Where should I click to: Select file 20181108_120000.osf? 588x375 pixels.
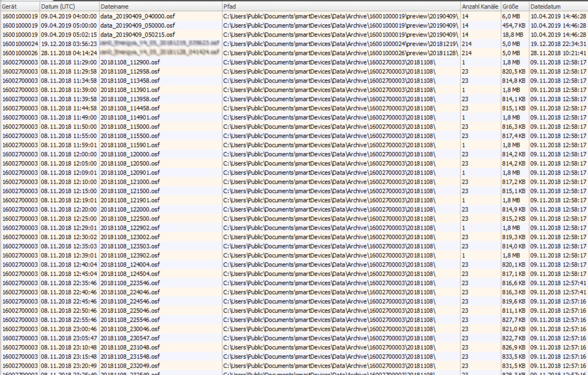130,154
